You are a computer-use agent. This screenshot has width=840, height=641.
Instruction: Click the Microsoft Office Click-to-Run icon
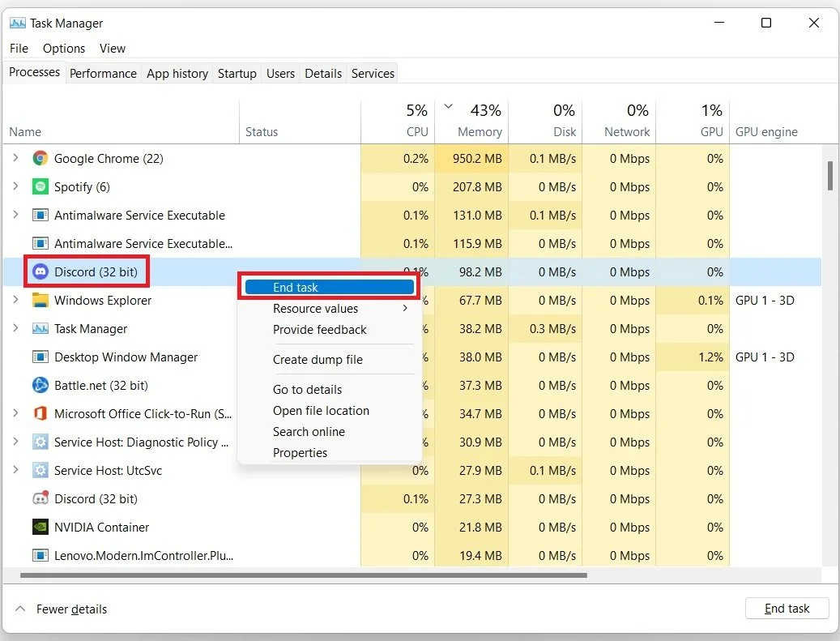(x=41, y=414)
